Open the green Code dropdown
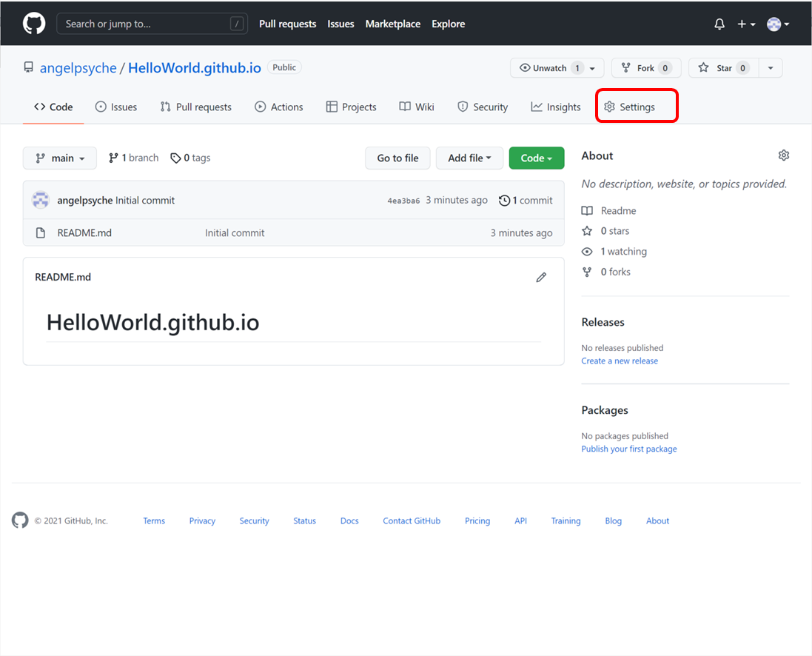This screenshot has width=812, height=656. [x=537, y=158]
